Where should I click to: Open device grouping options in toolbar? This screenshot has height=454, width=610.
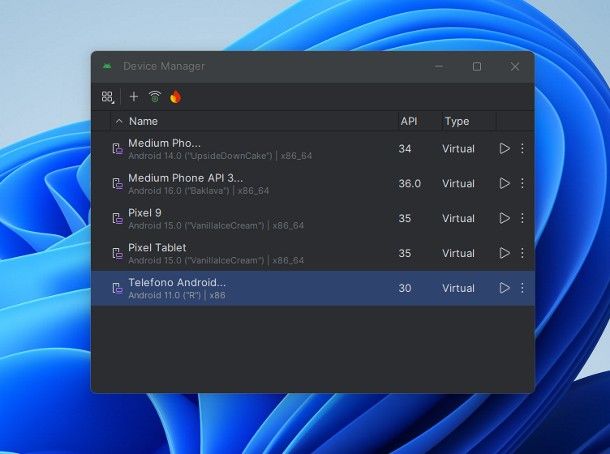[108, 97]
